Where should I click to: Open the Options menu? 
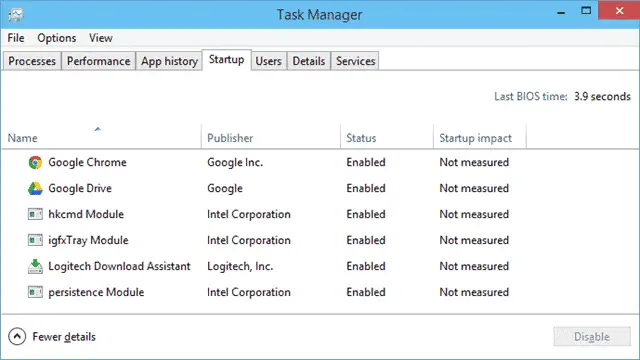pos(56,38)
